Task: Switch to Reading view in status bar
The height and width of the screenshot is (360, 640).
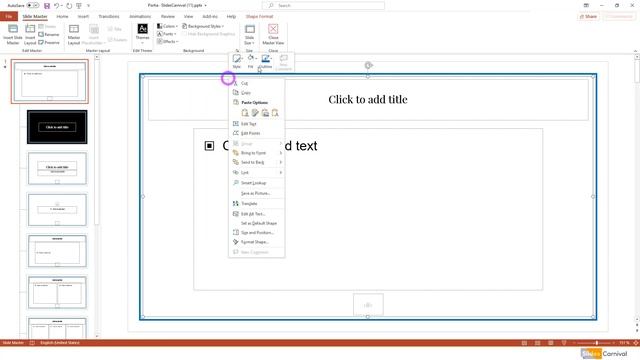Action: coord(551,343)
